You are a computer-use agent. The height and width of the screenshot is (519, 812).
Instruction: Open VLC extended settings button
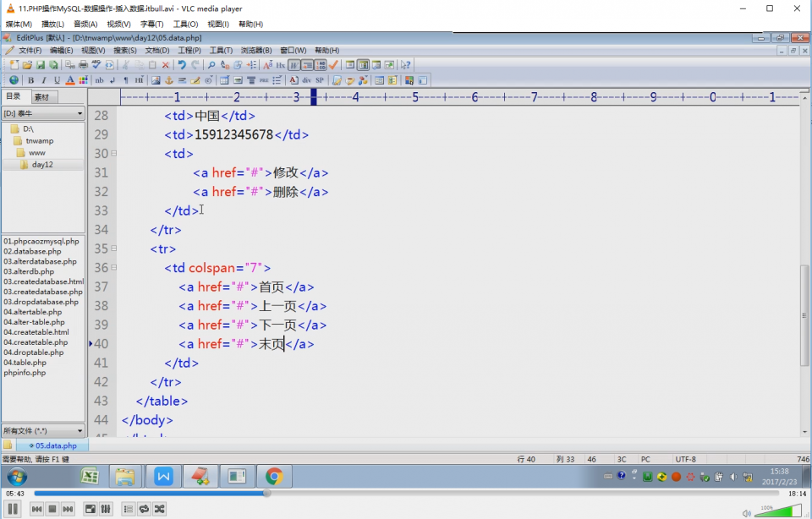point(106,509)
